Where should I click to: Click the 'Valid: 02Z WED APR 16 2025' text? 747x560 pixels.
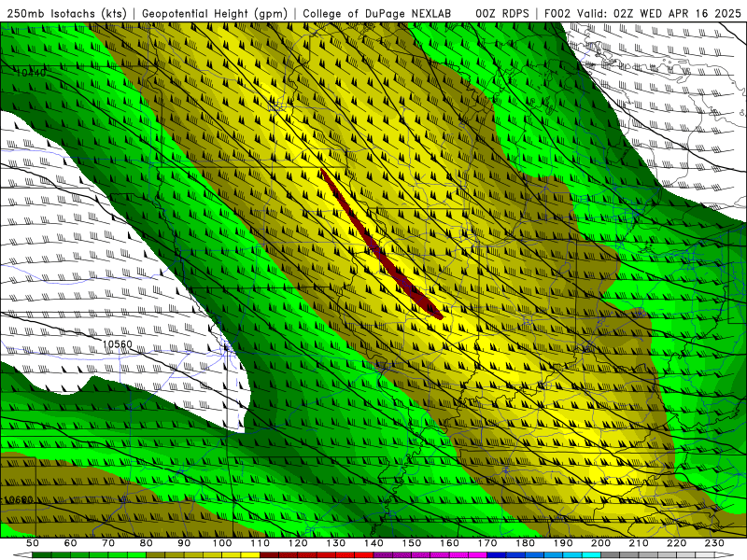coord(659,14)
